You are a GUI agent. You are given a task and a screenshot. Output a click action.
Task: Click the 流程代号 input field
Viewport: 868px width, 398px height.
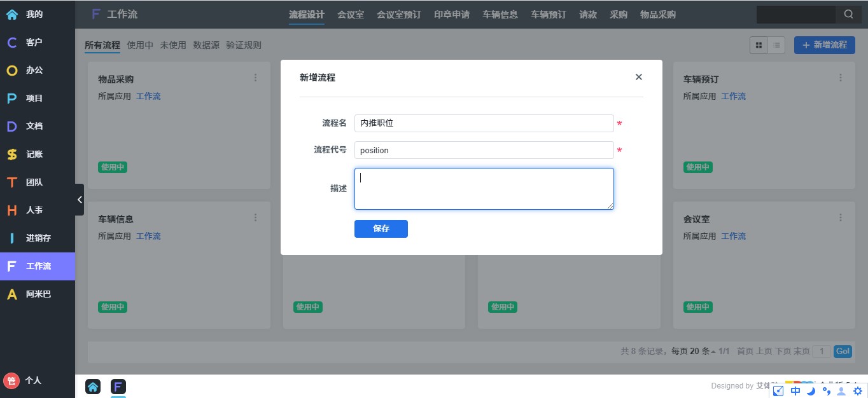tap(484, 151)
